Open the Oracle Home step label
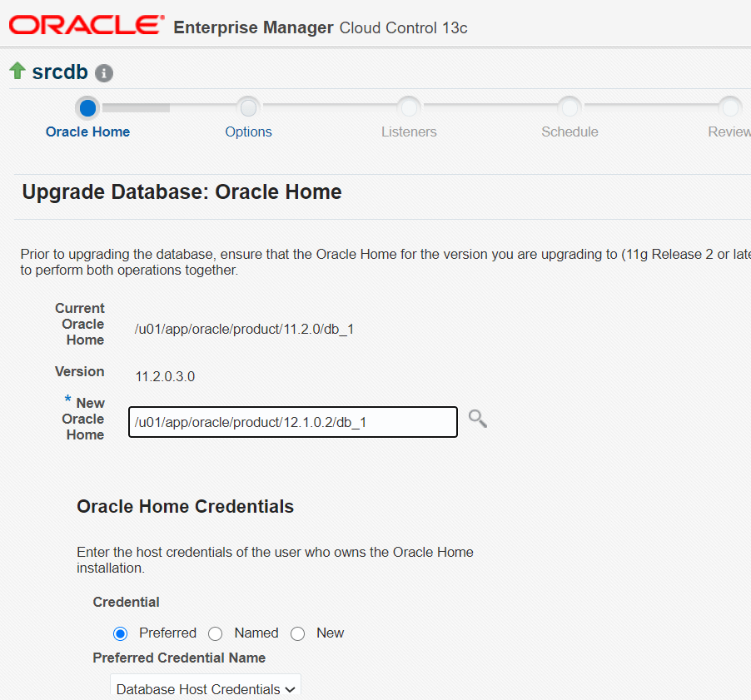751x700 pixels. pos(87,132)
